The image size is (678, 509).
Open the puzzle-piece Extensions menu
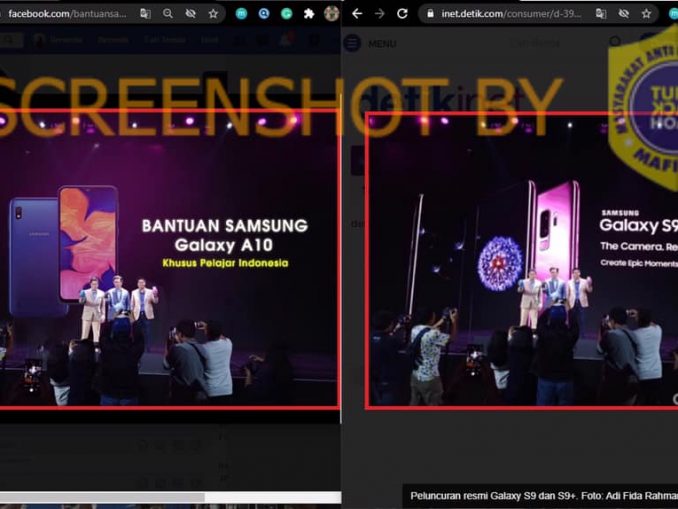[309, 14]
